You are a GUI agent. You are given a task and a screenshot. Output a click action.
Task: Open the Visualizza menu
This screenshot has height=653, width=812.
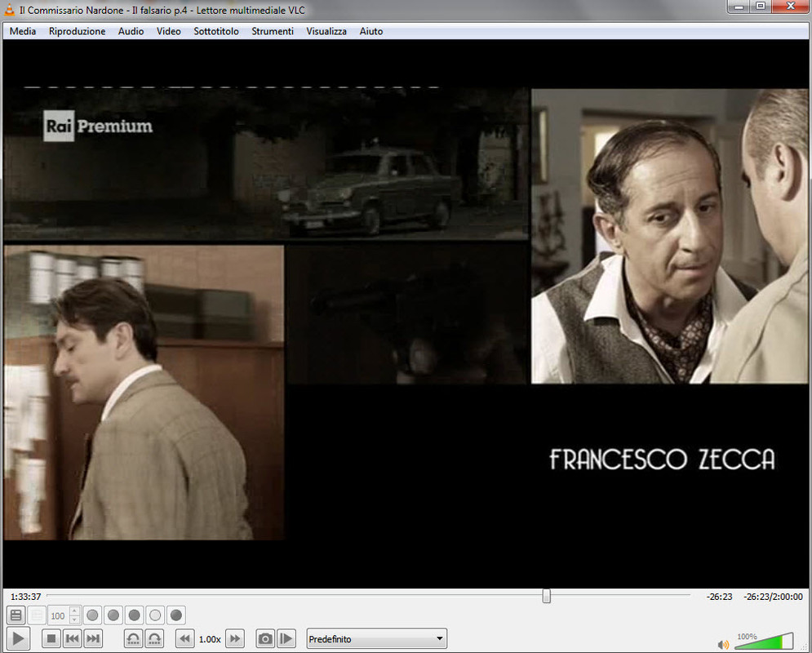[326, 31]
